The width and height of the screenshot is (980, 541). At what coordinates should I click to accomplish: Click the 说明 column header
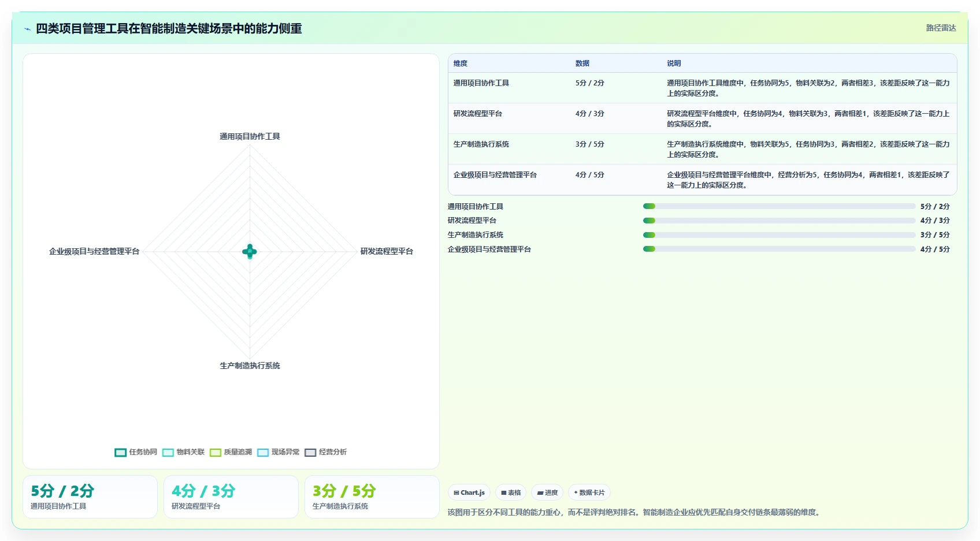674,64
